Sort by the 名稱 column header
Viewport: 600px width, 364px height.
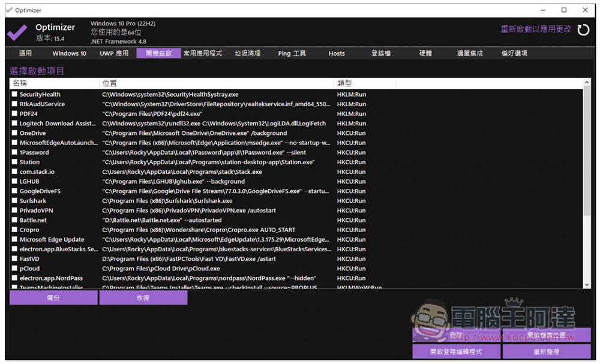[x=55, y=83]
